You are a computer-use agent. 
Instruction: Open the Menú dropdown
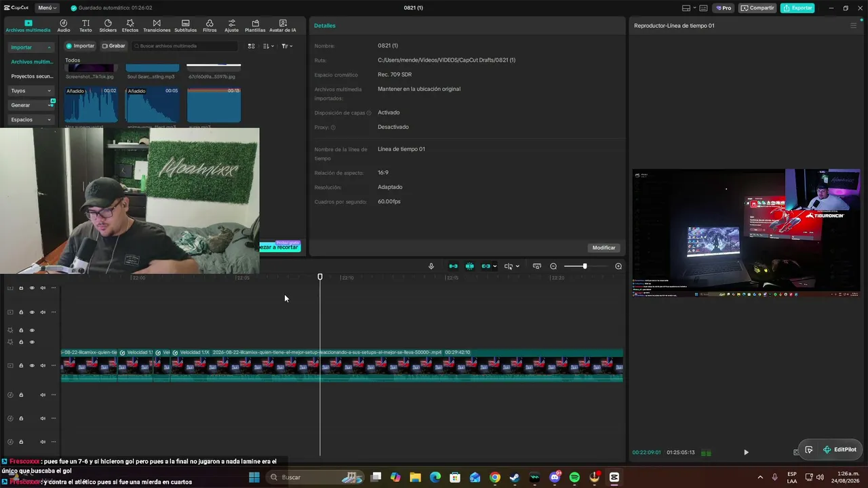(x=47, y=8)
